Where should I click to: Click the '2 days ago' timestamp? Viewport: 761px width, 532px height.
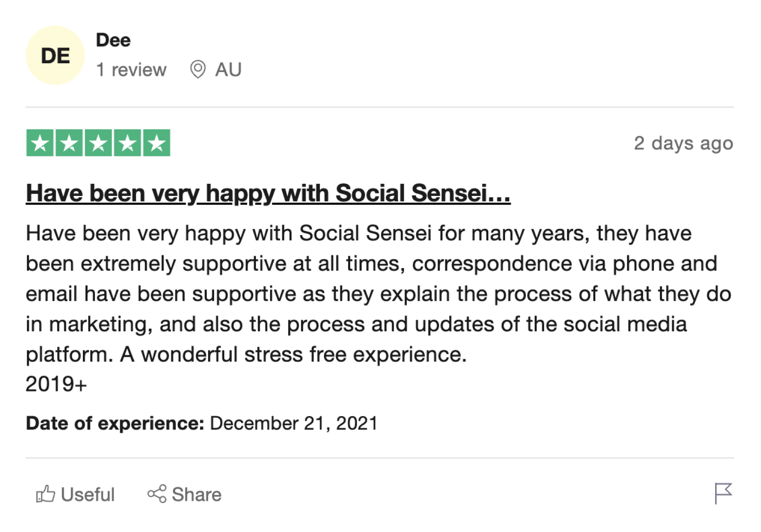point(683,143)
